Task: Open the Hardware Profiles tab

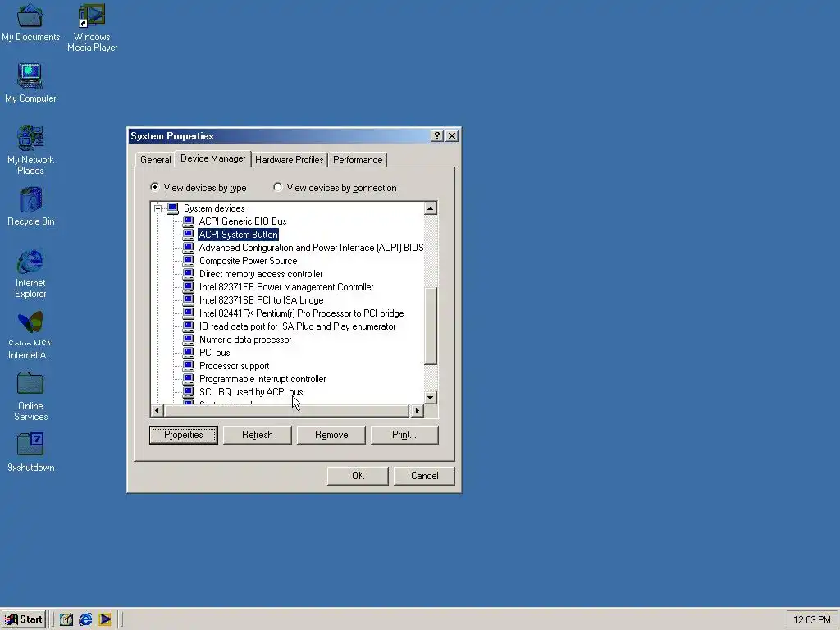Action: pos(290,160)
